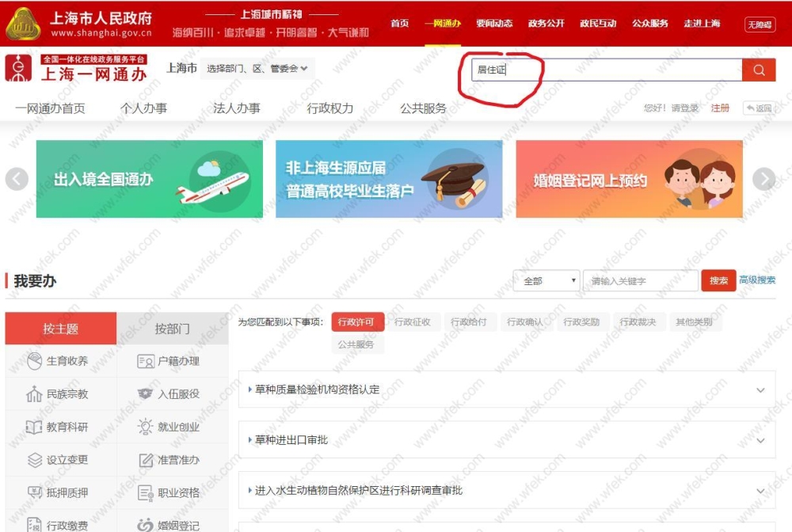Click the 准营准办 edit icon
This screenshot has height=532, width=792.
[146, 460]
